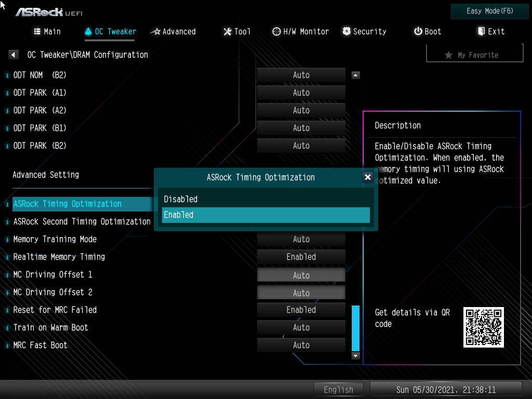Go to the Exit tab

pos(491,32)
